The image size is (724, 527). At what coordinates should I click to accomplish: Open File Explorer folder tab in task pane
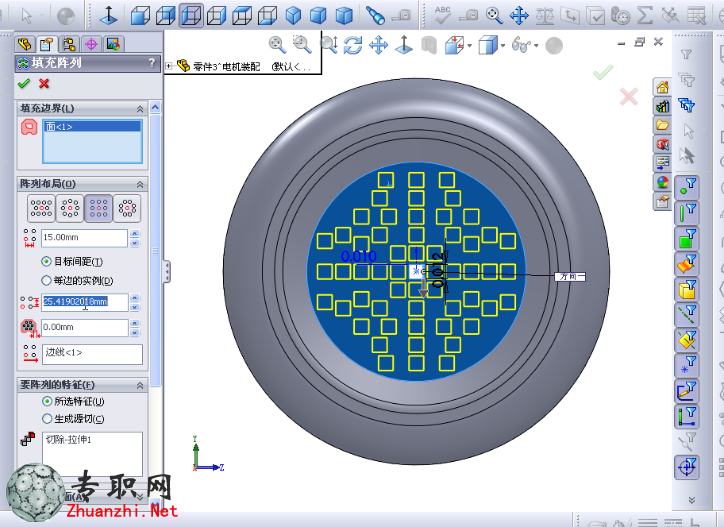click(x=663, y=125)
